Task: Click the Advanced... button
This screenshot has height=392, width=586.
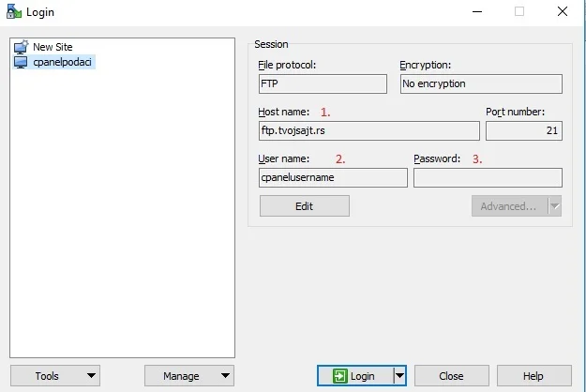Action: click(x=509, y=206)
